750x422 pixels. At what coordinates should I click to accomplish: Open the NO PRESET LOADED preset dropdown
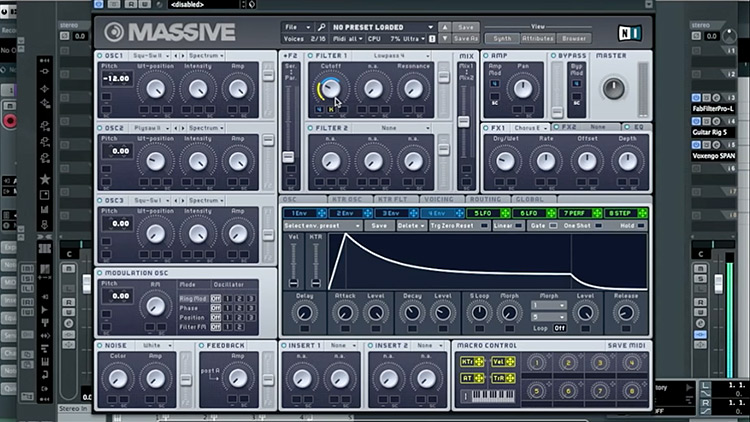point(383,27)
